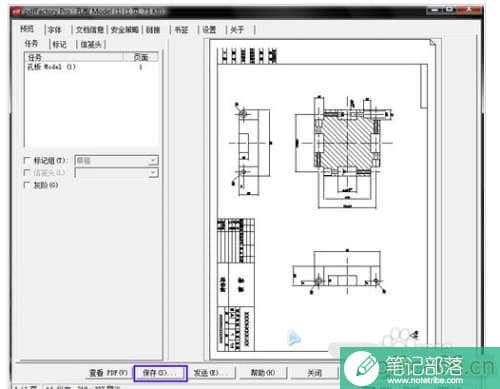This screenshot has height=389, width=500.
Task: Click the 发送 (E)... button
Action: 212,373
